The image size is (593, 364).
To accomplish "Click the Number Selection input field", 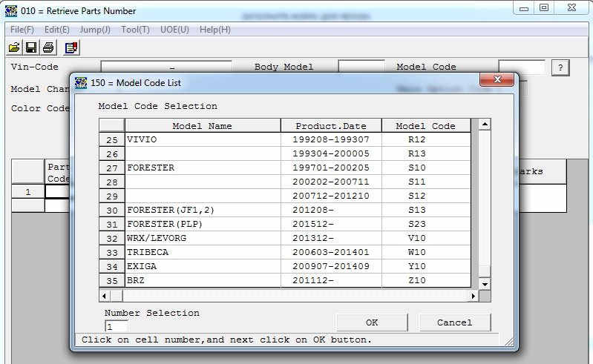I will tap(116, 326).
